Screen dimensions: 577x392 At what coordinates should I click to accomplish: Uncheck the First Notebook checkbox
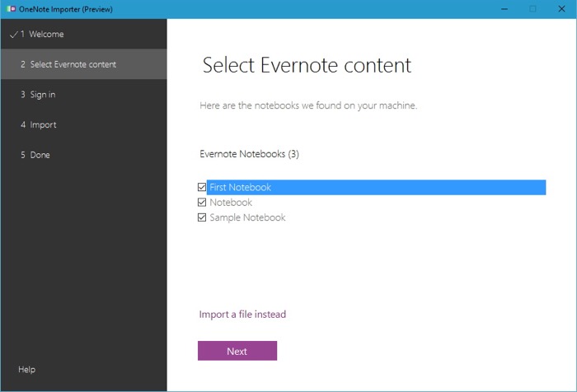click(x=203, y=188)
